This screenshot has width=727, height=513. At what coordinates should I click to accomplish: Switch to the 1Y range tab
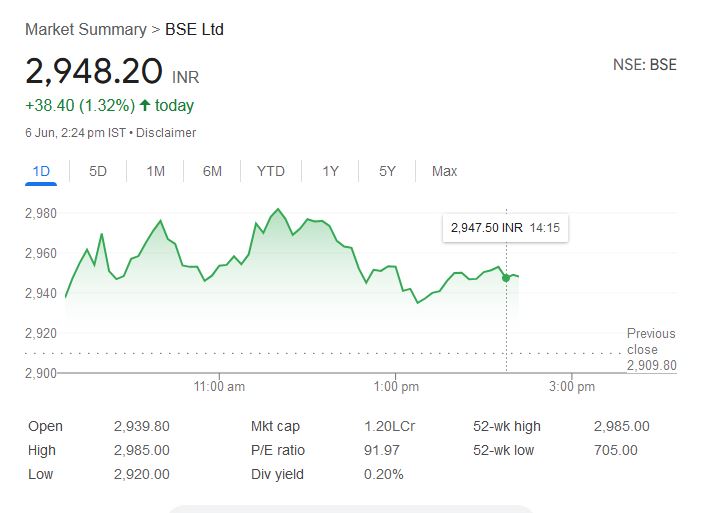coord(331,171)
